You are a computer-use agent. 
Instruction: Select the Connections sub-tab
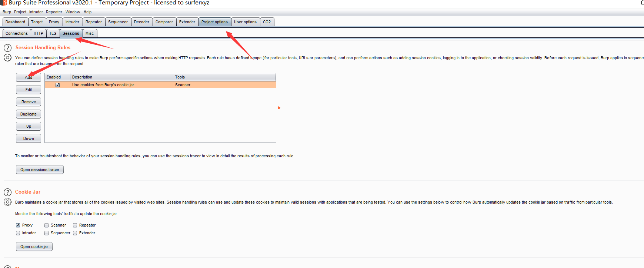pos(17,33)
